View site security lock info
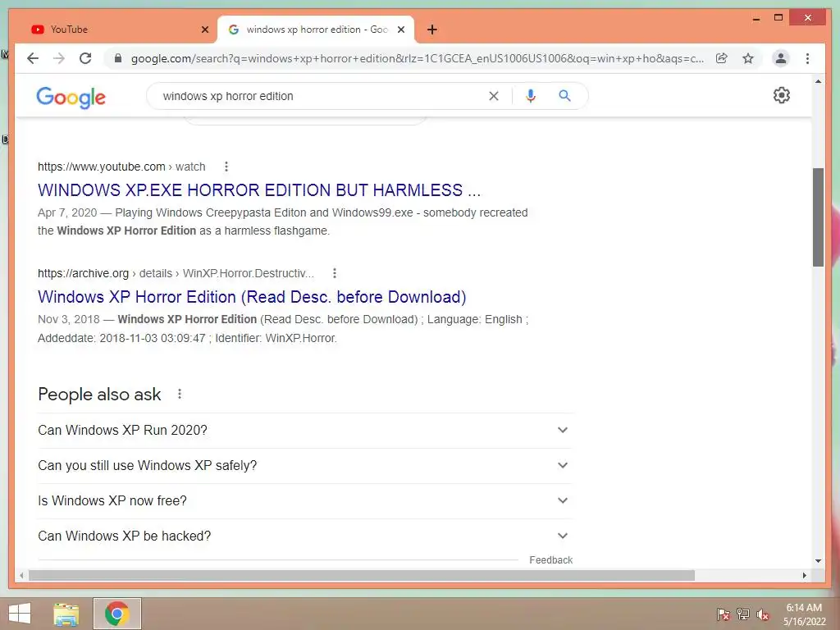The height and width of the screenshot is (630, 840). point(118,58)
